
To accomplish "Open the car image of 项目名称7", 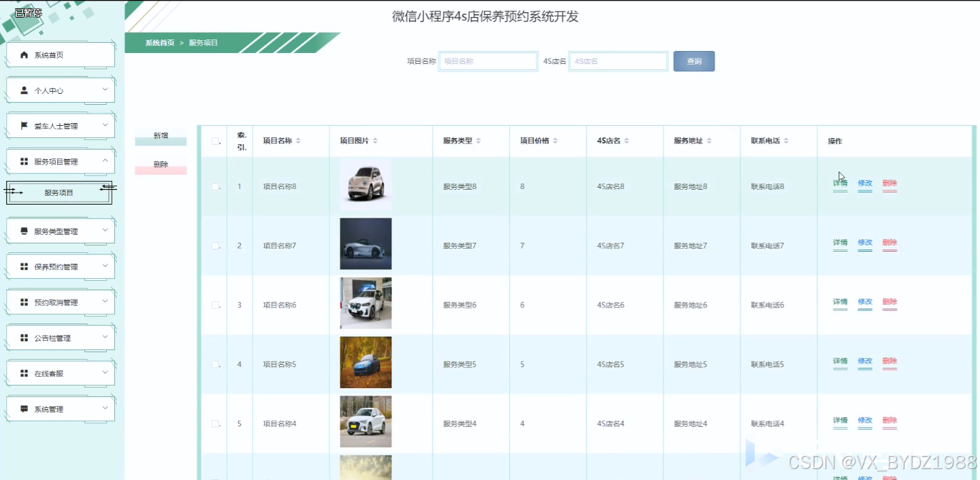I will click(x=365, y=243).
